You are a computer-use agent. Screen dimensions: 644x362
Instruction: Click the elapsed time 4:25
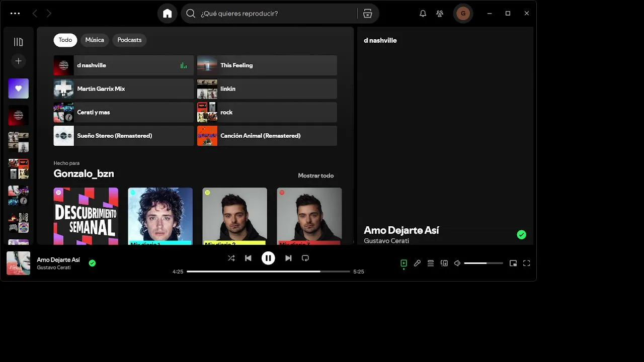tap(178, 271)
